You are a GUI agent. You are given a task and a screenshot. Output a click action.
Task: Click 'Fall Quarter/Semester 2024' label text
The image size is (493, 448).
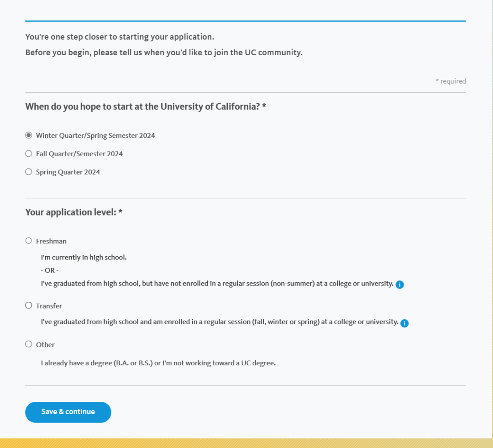click(79, 154)
